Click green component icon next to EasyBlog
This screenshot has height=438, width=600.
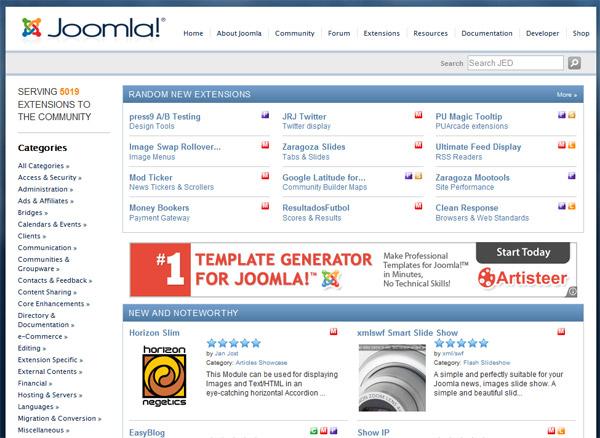point(313,431)
